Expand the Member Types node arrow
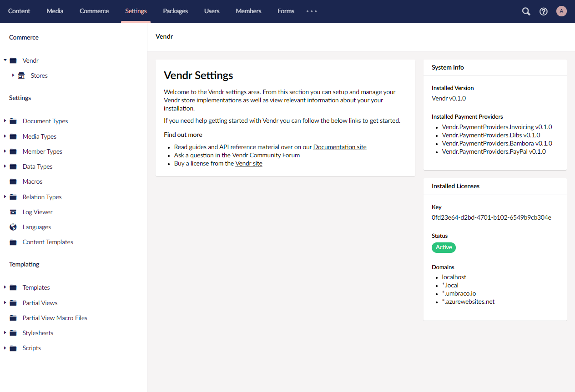575x392 pixels. 5,151
